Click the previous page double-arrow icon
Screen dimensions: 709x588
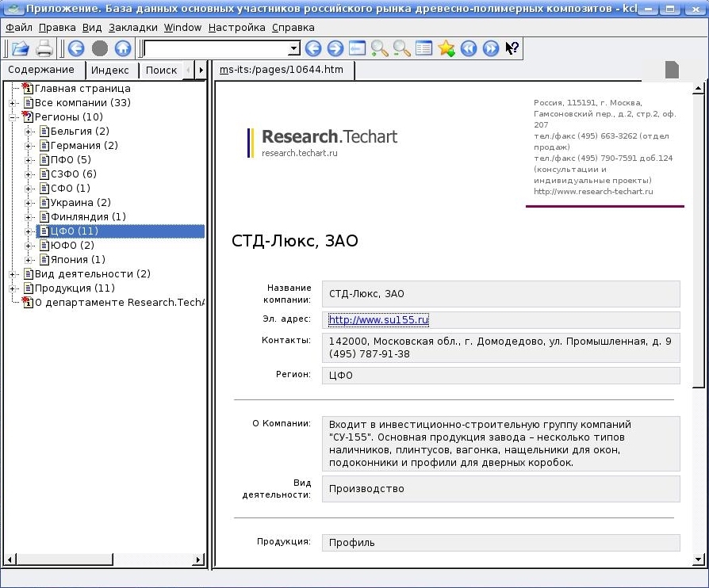click(x=469, y=48)
